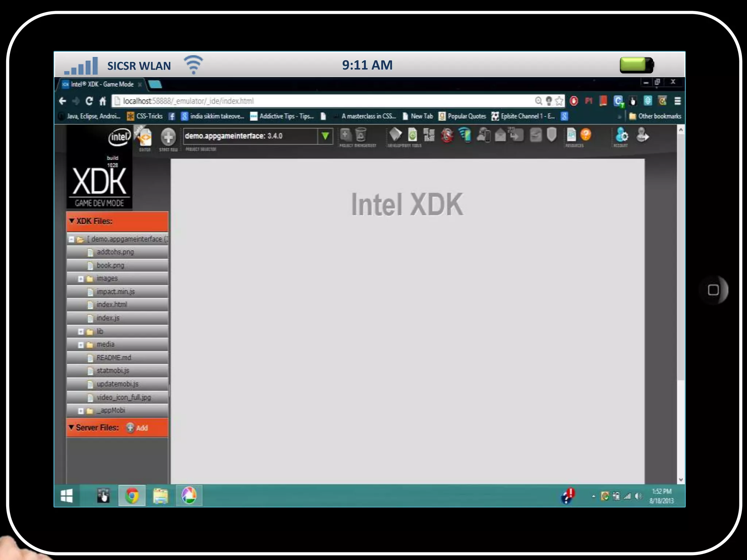Open updatemobi.js file
This screenshot has width=747, height=560.
click(117, 384)
